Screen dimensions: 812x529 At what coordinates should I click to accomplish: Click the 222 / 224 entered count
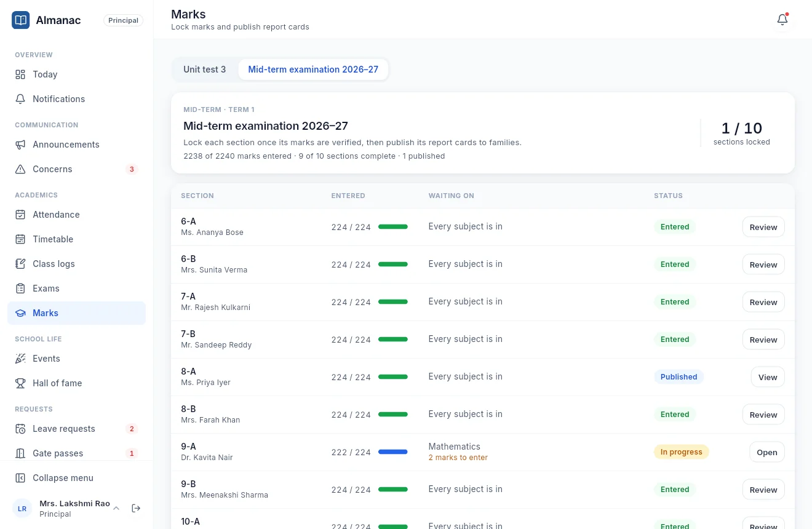[351, 452]
